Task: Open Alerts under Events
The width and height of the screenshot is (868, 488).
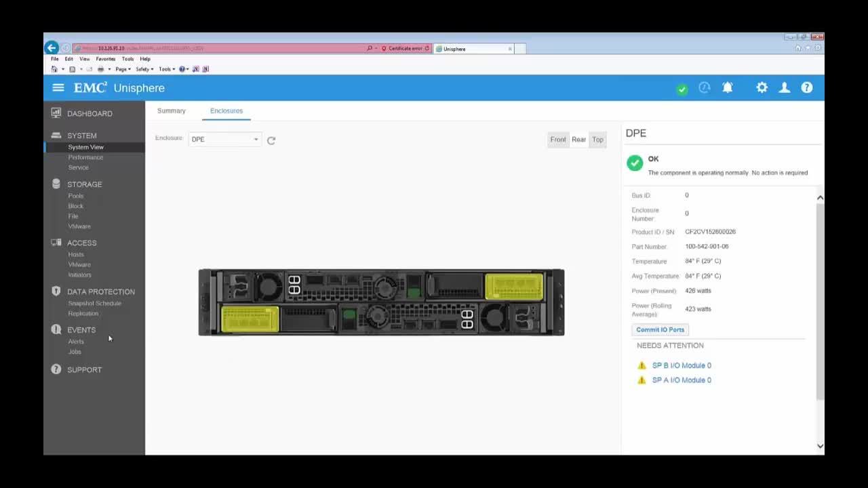Action: tap(76, 342)
